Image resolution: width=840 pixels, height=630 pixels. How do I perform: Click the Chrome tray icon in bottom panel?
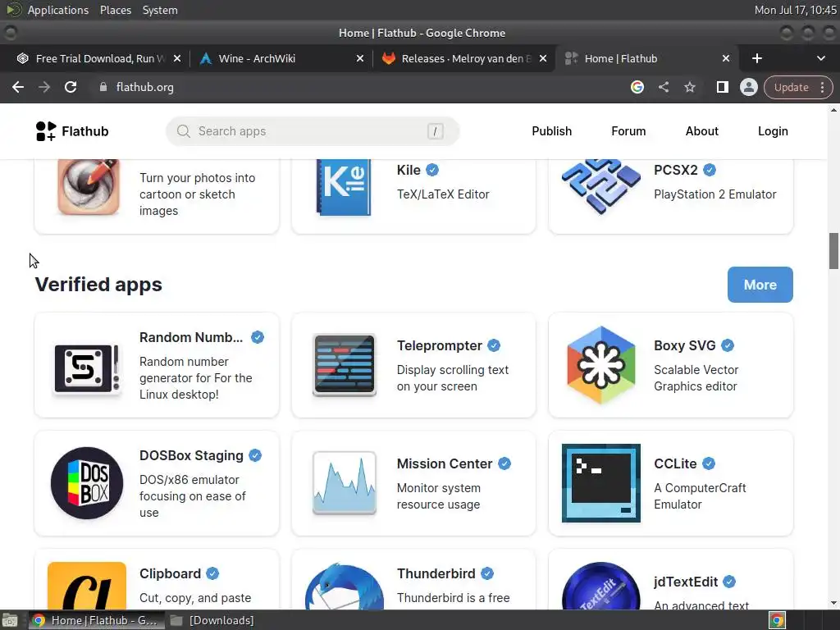777,620
